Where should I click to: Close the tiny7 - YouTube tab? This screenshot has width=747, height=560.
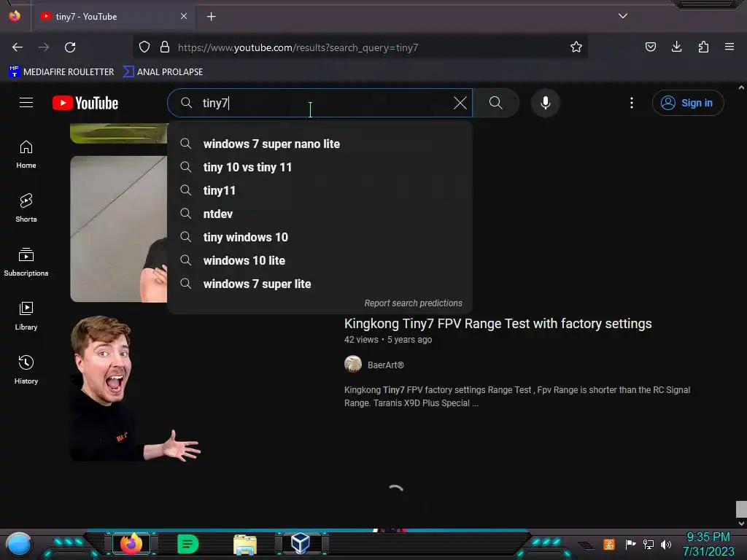click(184, 16)
